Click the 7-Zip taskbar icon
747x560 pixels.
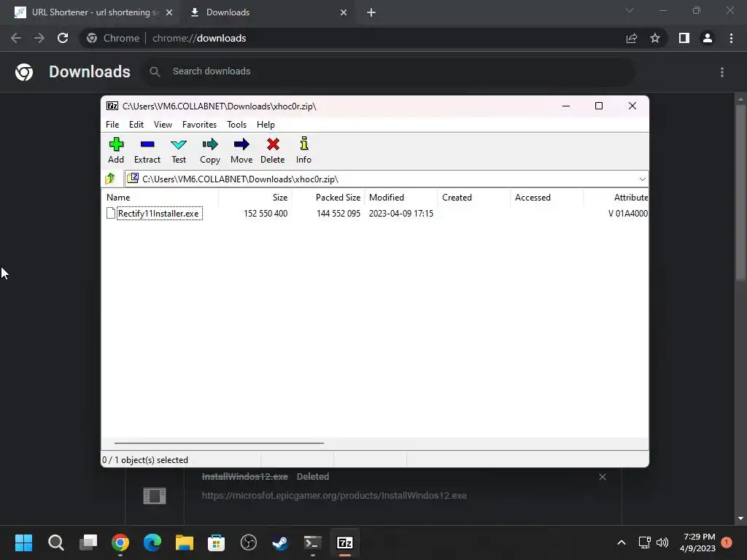coord(345,542)
